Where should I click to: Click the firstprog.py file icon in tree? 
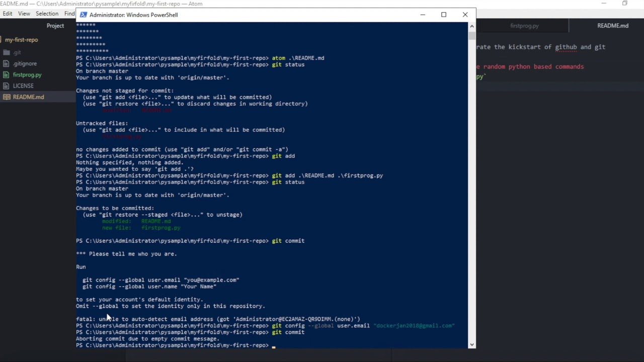point(7,74)
